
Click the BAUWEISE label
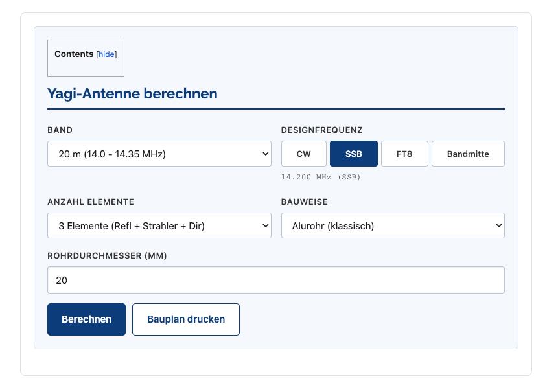304,202
